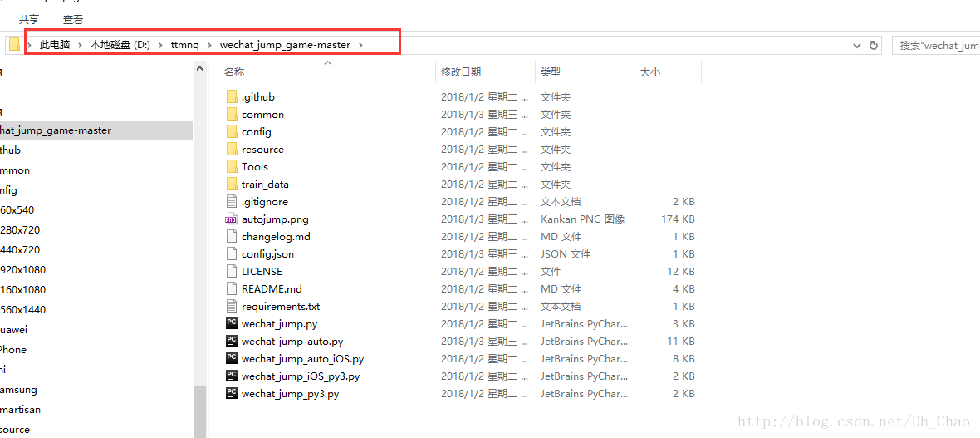Expand the chevron after ttmnq in path
Screen dimensions: 980x438
(x=210, y=45)
